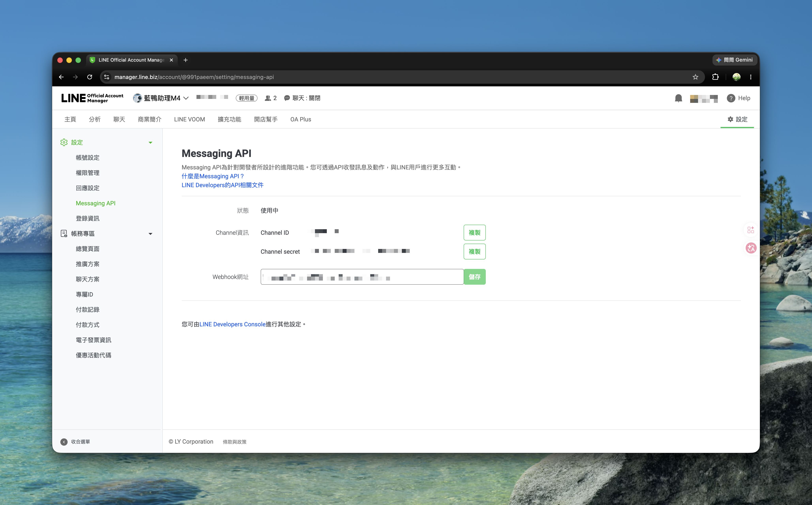Open 付款記錄 in the sidebar
This screenshot has width=812, height=505.
tap(87, 310)
